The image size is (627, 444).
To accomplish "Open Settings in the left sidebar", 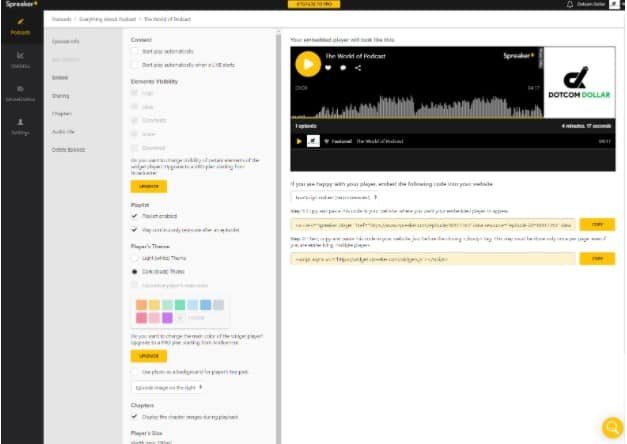I will coord(21,127).
